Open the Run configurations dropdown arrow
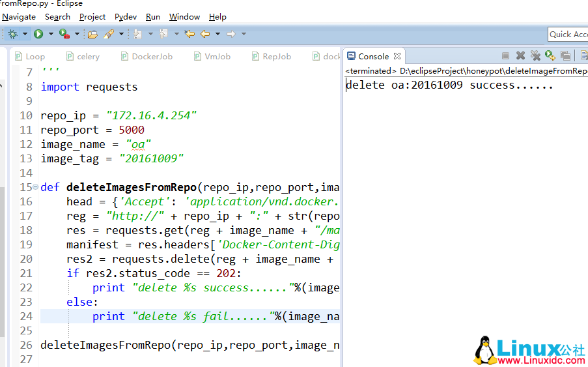The height and width of the screenshot is (367, 588). click(x=50, y=34)
